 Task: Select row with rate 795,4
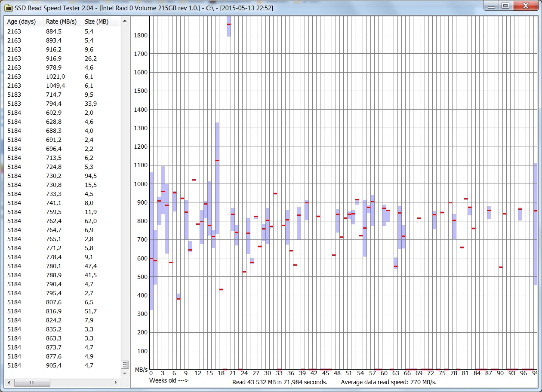[62, 293]
